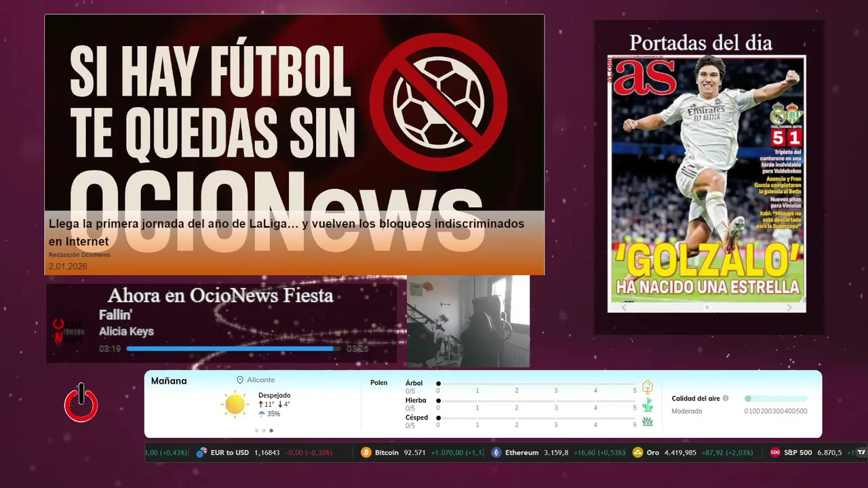The image size is (868, 488).
Task: Click the EUR to USD rate '1,16843'
Action: pyautogui.click(x=267, y=453)
